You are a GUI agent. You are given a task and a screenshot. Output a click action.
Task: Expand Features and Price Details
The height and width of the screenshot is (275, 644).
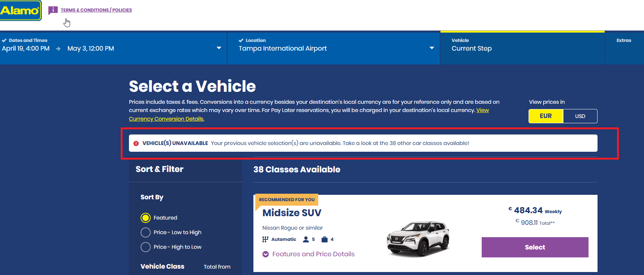[x=313, y=254]
